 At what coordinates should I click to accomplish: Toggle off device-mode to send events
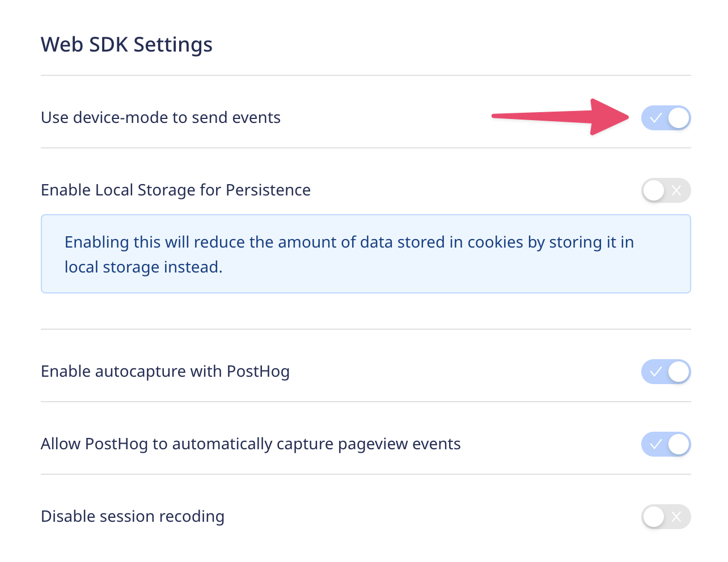point(666,118)
